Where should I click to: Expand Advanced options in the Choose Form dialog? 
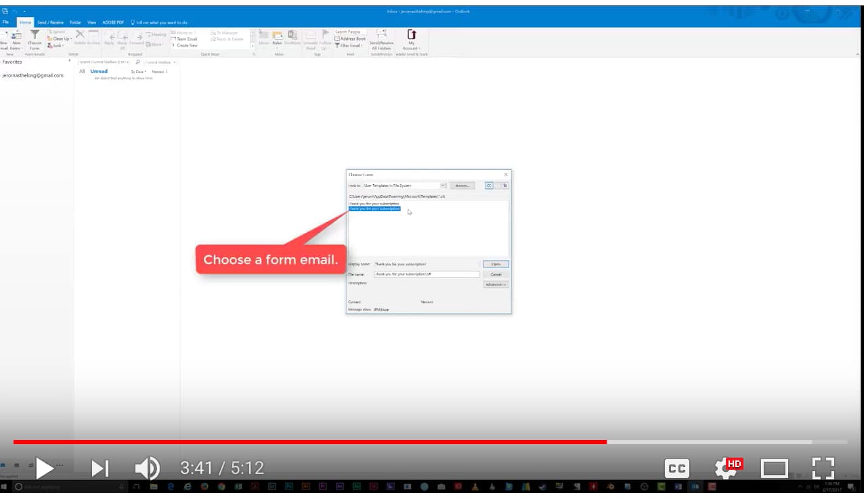click(495, 284)
